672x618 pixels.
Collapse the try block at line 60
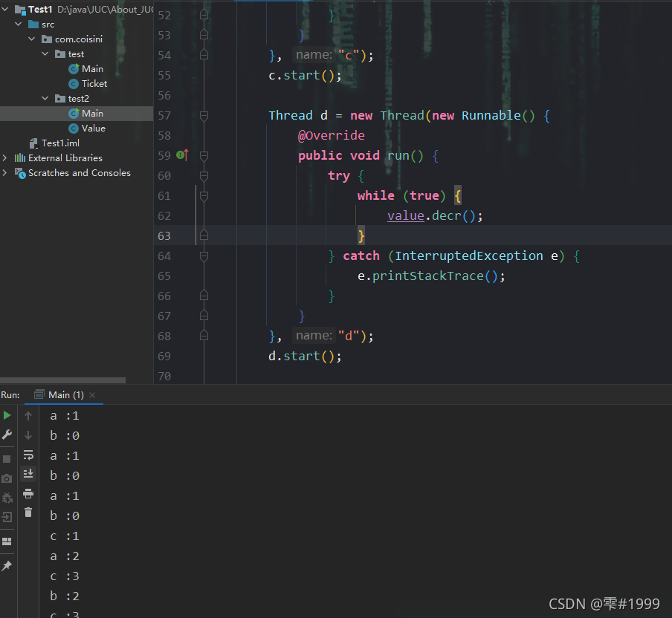[204, 175]
